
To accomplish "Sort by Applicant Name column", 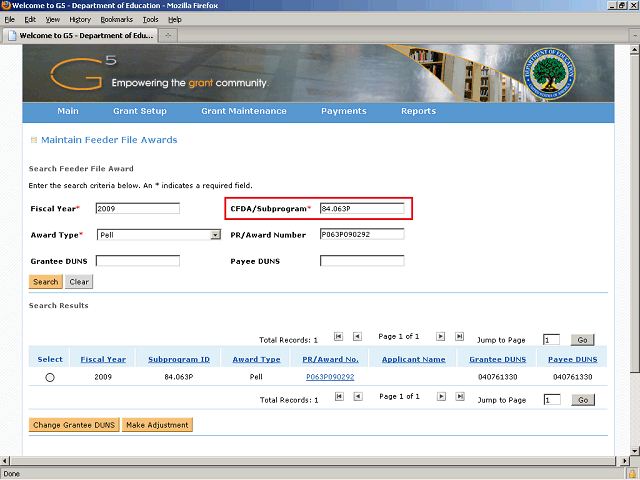I will [x=413, y=360].
